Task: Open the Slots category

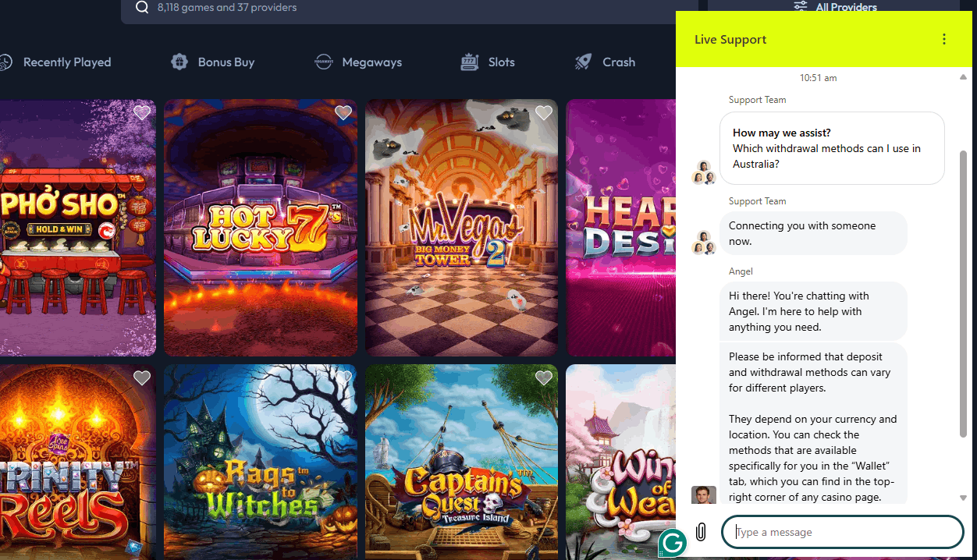Action: point(488,62)
